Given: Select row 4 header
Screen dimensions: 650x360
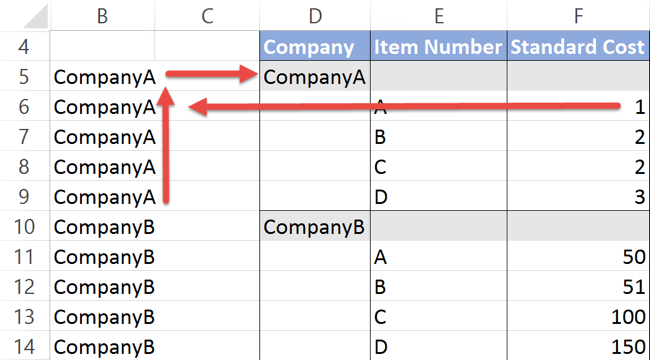Looking at the screenshot, I should [25, 46].
